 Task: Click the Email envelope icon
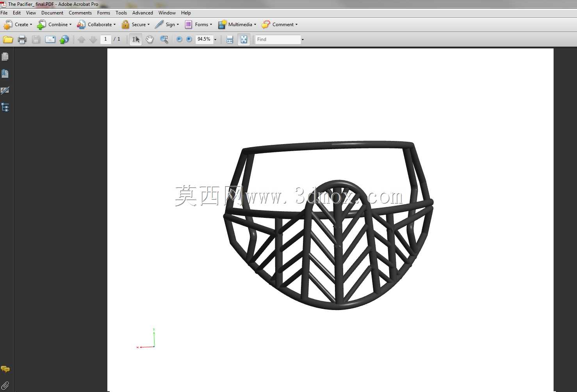(x=50, y=39)
